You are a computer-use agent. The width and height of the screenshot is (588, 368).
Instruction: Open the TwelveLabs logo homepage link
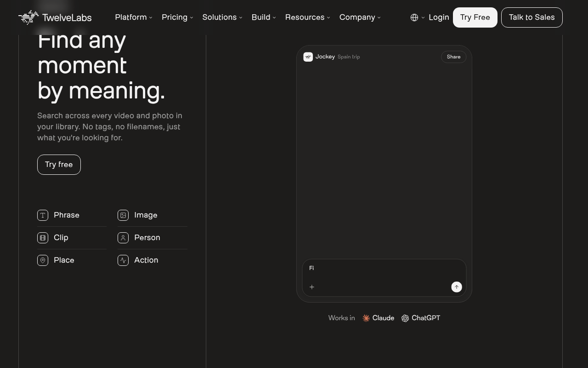coord(55,17)
